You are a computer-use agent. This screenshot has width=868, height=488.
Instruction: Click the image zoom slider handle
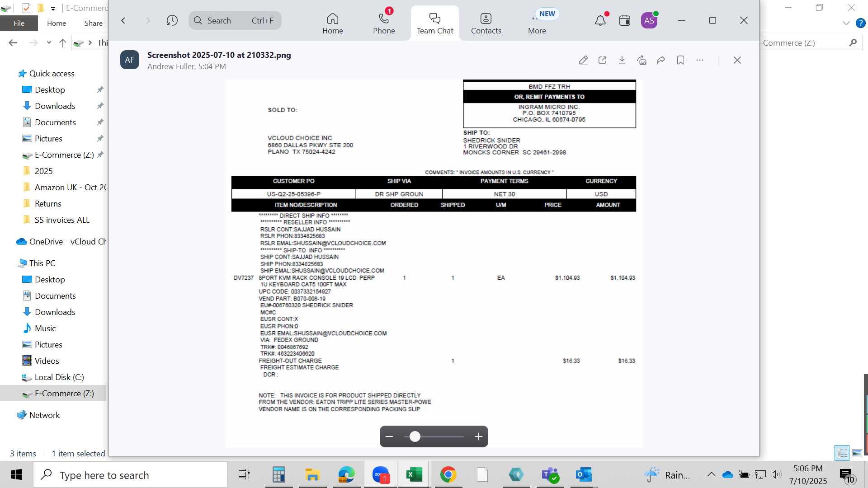pos(415,436)
